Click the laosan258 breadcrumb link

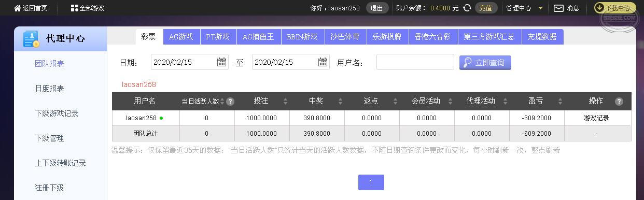pyautogui.click(x=139, y=84)
